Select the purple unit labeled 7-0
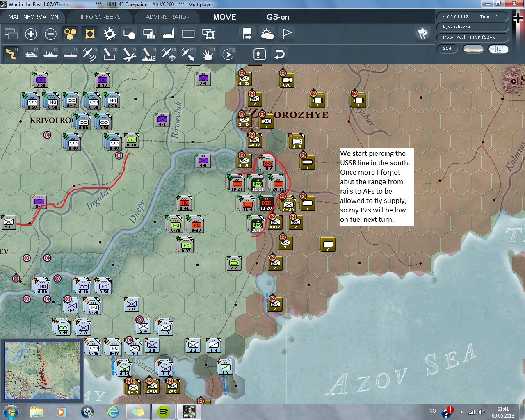The width and height of the screenshot is (525, 420). [203, 78]
